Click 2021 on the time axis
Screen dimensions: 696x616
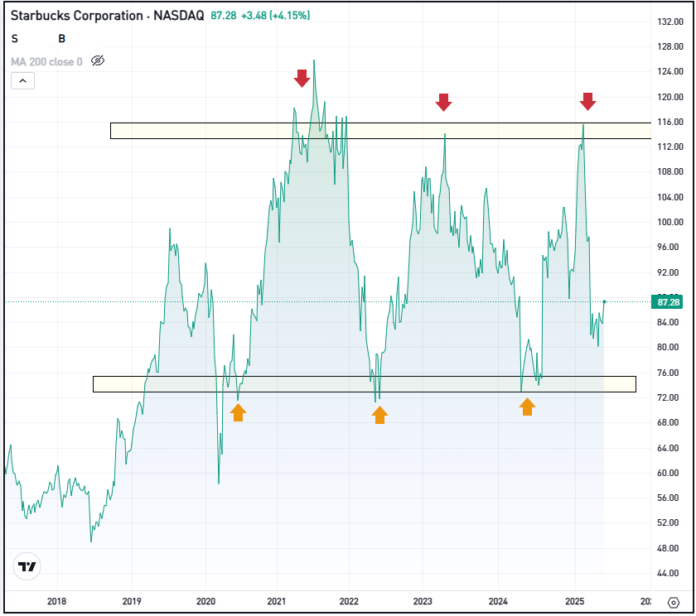277,601
